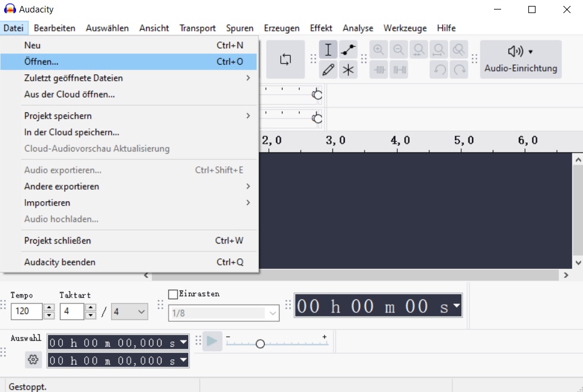Select In der Cloud speichern...
The width and height of the screenshot is (583, 392).
129,132
